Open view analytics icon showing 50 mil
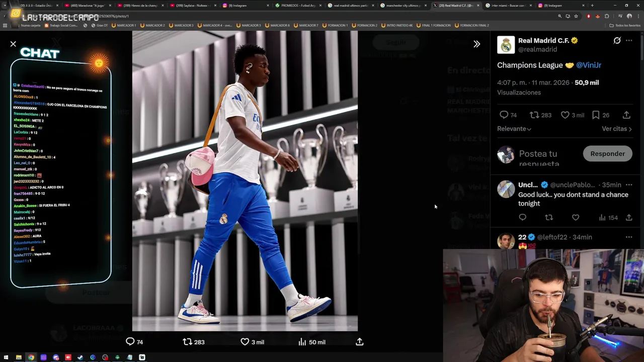Screen dimensions: 644x362 coord(302,342)
